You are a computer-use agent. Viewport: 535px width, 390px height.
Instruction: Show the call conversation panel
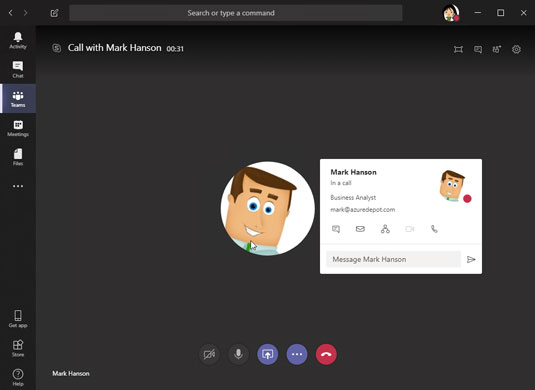pyautogui.click(x=478, y=49)
